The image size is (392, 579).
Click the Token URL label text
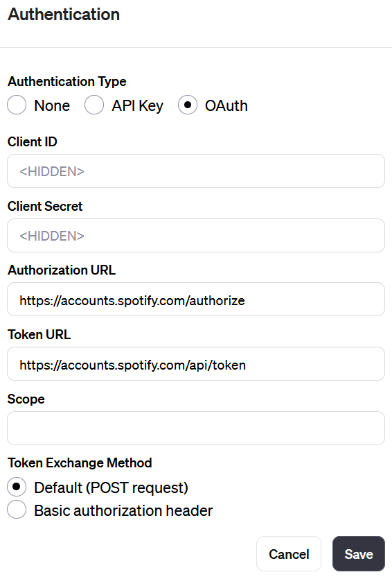tap(39, 334)
